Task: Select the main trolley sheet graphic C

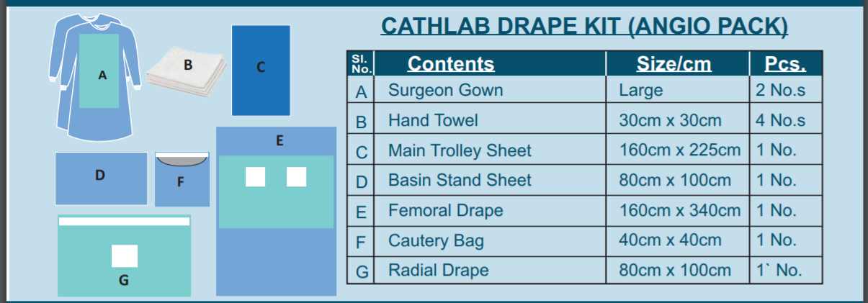Action: [261, 70]
